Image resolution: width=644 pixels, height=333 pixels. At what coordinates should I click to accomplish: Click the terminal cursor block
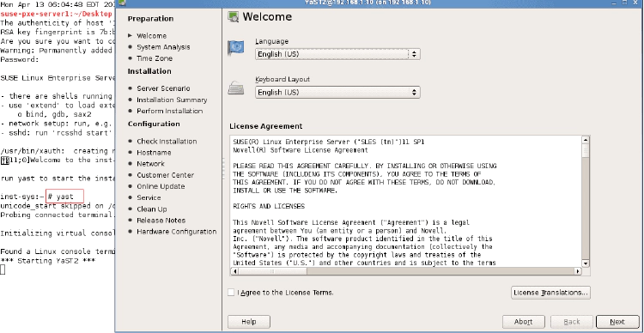coord(3,269)
